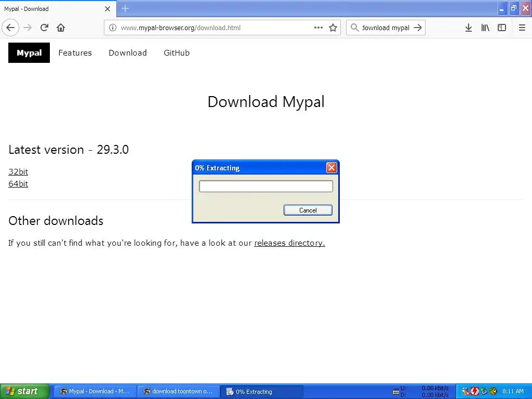Click the first tray icon with red x
The height and width of the screenshot is (399, 532).
(465, 391)
